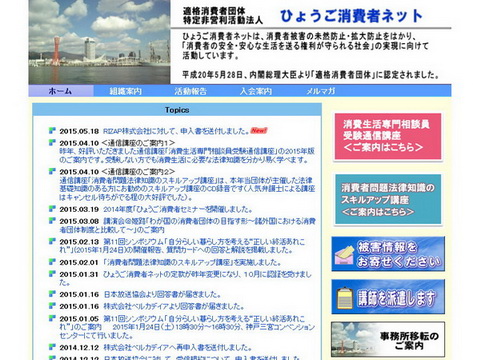Click the 平成20年5月28日 certification sentence

pos(311,75)
